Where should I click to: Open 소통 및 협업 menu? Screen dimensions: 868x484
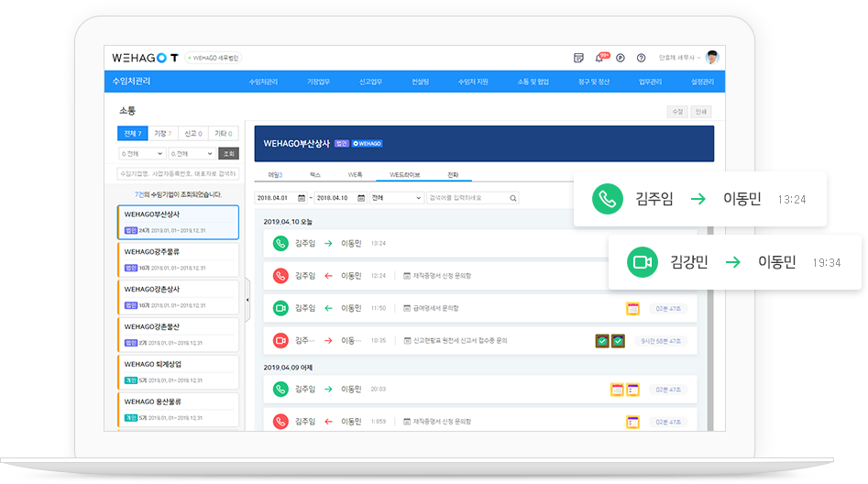click(533, 82)
